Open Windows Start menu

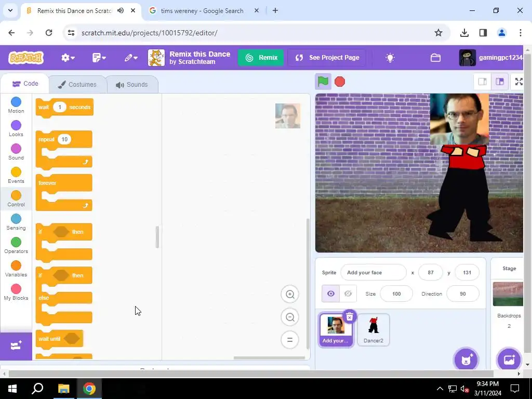point(12,389)
